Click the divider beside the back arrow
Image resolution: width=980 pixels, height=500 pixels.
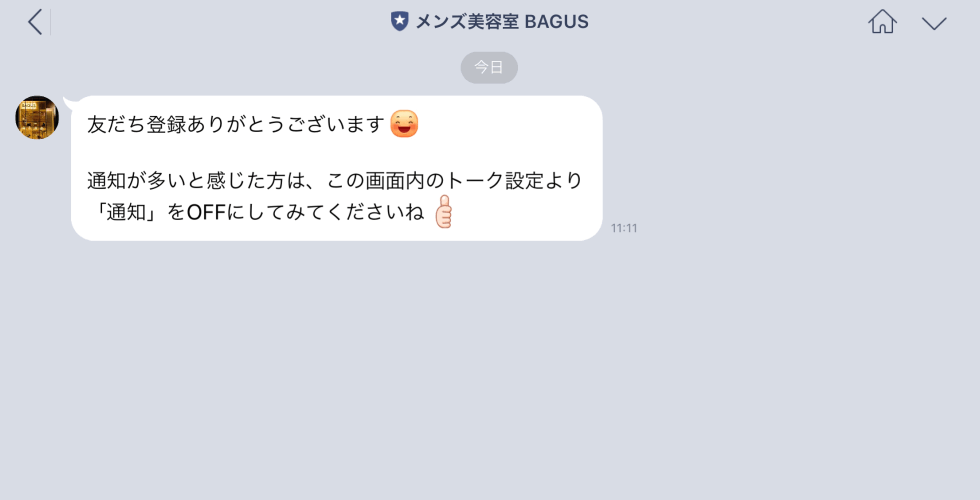pos(50,22)
